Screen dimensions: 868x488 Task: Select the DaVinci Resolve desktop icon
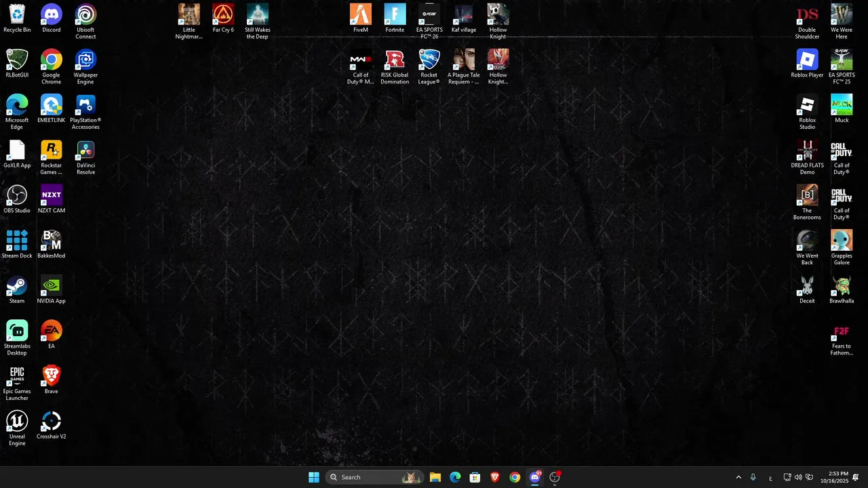[85, 158]
